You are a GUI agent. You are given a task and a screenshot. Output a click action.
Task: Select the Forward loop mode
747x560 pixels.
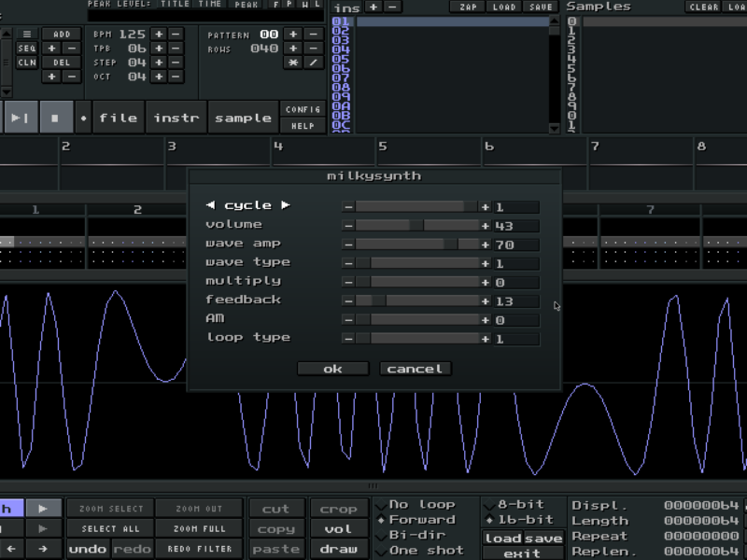[420, 519]
